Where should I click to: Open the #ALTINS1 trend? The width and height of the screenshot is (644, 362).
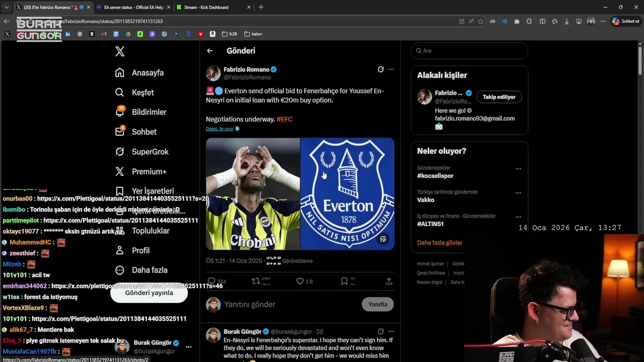pos(430,224)
